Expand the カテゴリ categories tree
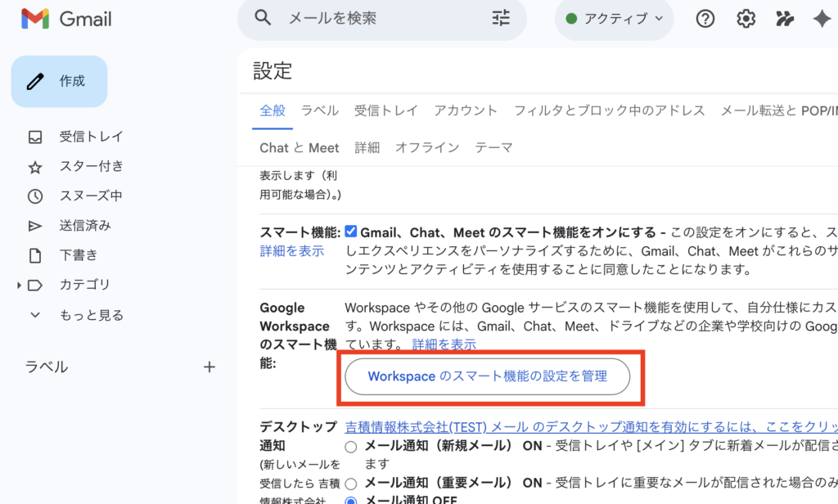 coord(19,285)
